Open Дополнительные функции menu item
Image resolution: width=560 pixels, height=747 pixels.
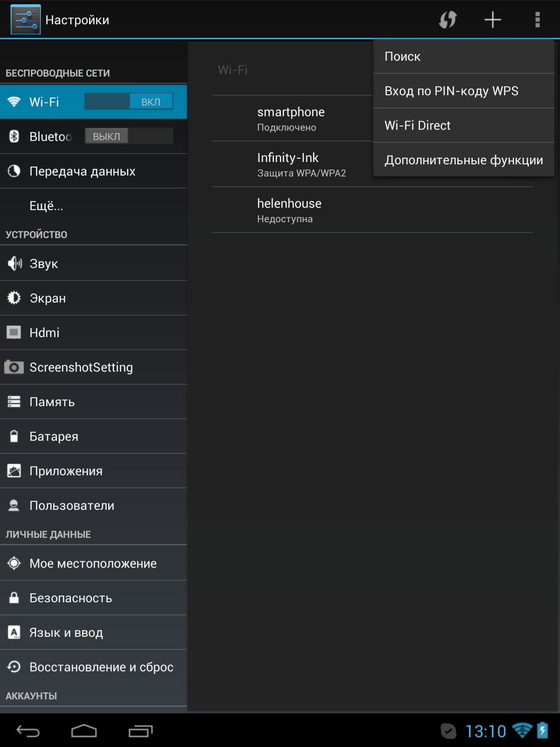coord(463,160)
